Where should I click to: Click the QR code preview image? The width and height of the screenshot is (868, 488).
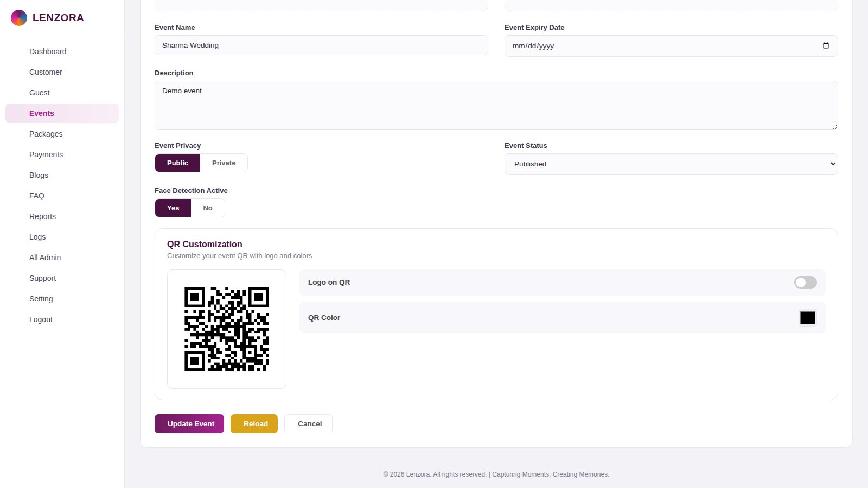(227, 329)
